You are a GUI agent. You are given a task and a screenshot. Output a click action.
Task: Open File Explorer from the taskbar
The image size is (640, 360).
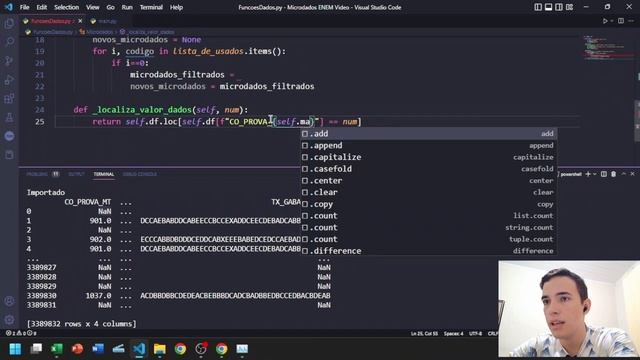click(160, 349)
